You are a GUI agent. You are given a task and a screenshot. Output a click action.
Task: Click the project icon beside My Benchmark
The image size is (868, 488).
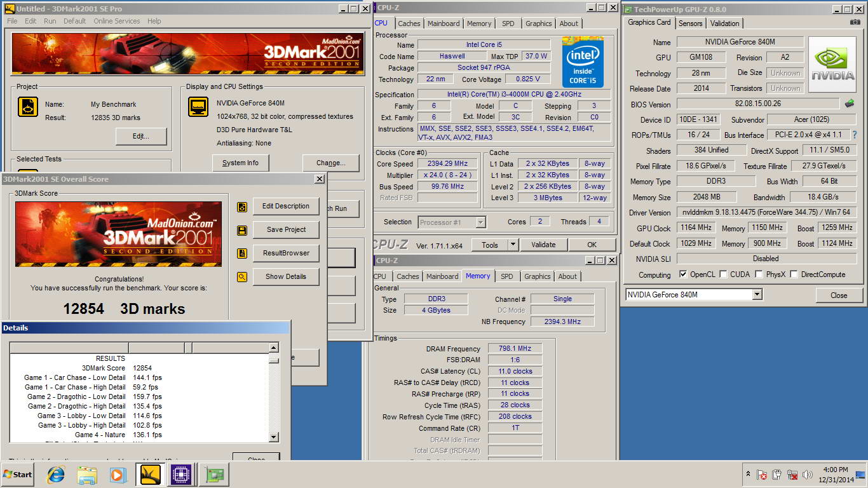tap(28, 107)
